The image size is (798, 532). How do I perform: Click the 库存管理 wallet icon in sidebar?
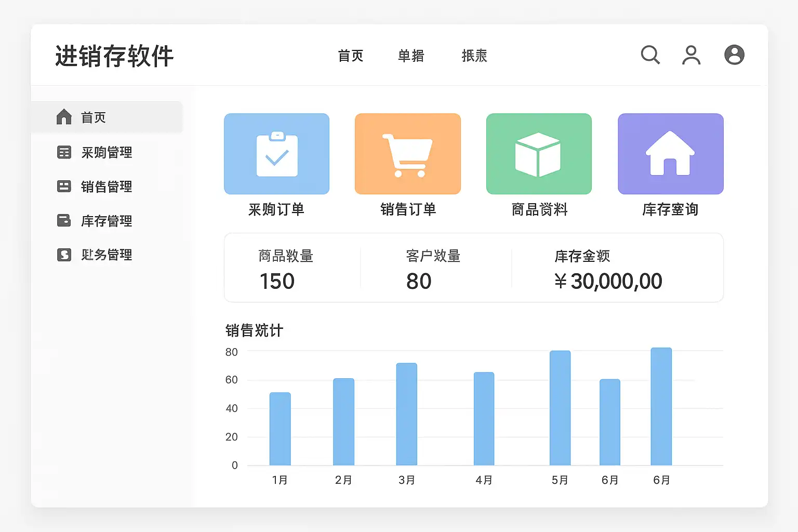(64, 221)
